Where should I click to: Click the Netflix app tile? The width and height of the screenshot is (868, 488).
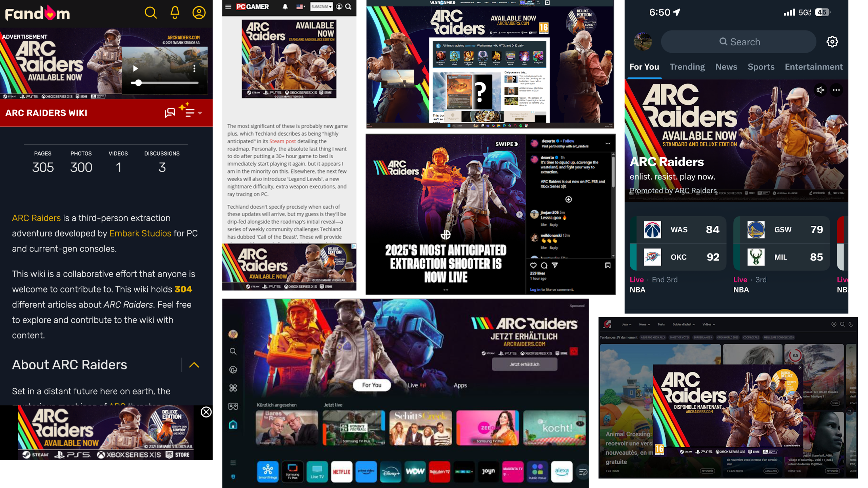pos(341,471)
